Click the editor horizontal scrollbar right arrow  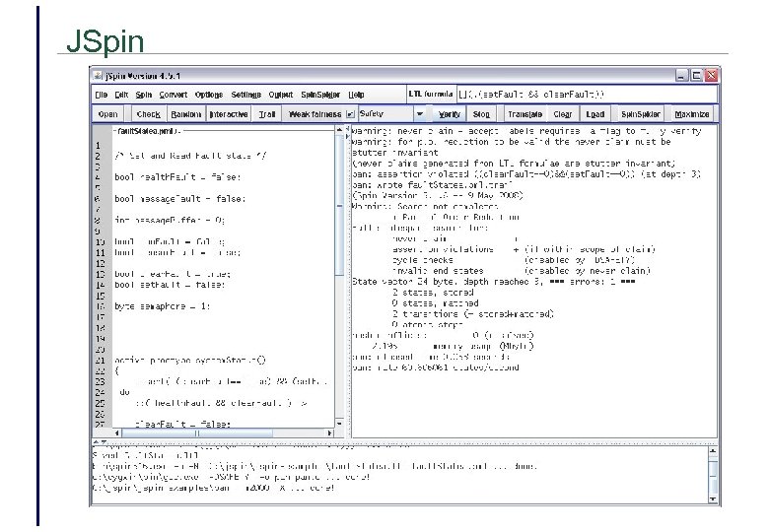pos(329,433)
